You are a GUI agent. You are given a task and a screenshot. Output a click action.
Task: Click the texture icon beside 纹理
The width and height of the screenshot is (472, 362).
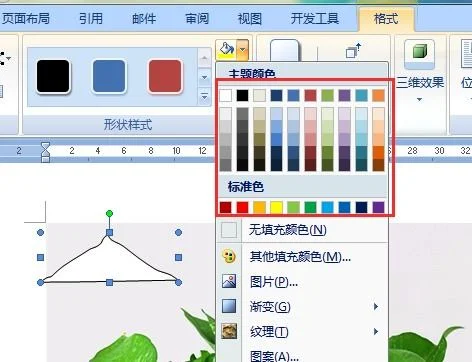click(x=229, y=331)
